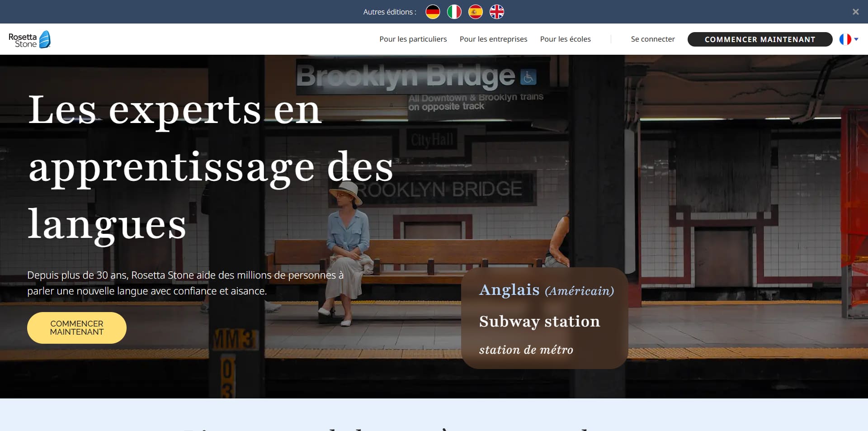This screenshot has width=868, height=431.
Task: Open the Pour les particuliers menu
Action: pos(413,39)
